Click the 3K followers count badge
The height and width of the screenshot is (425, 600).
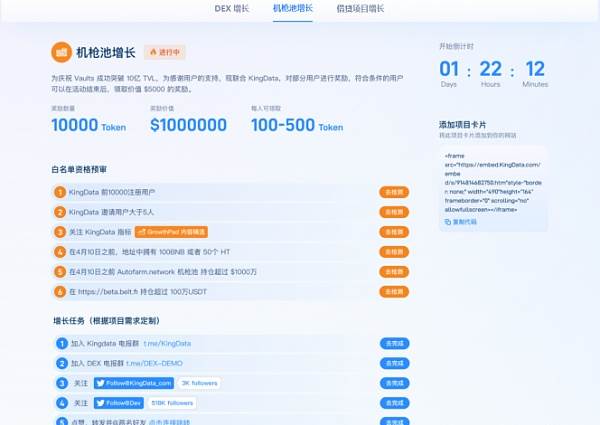[199, 383]
